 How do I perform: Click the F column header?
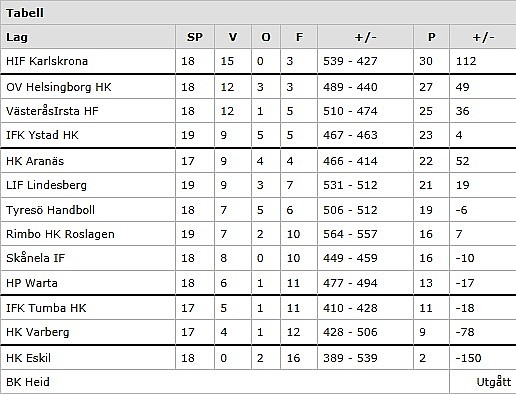pos(299,37)
